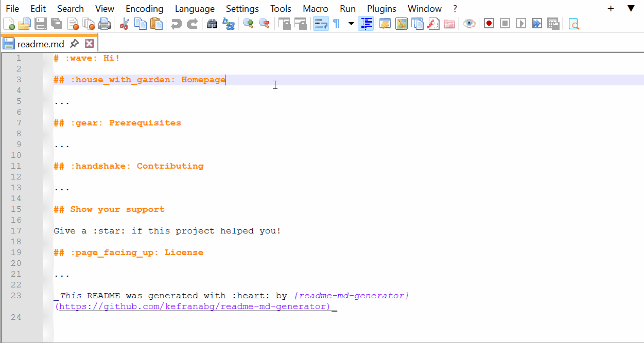Zoom out with the magnifier minus icon
The width and height of the screenshot is (644, 343).
click(264, 23)
